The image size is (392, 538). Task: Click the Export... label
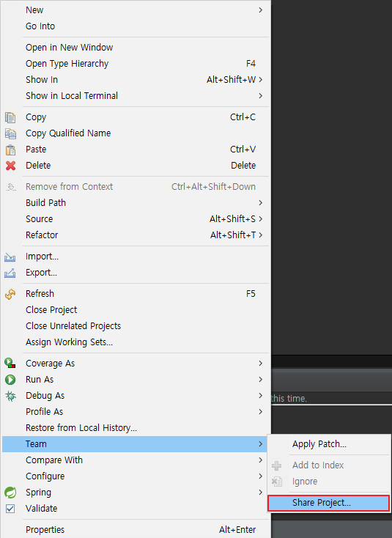click(42, 273)
